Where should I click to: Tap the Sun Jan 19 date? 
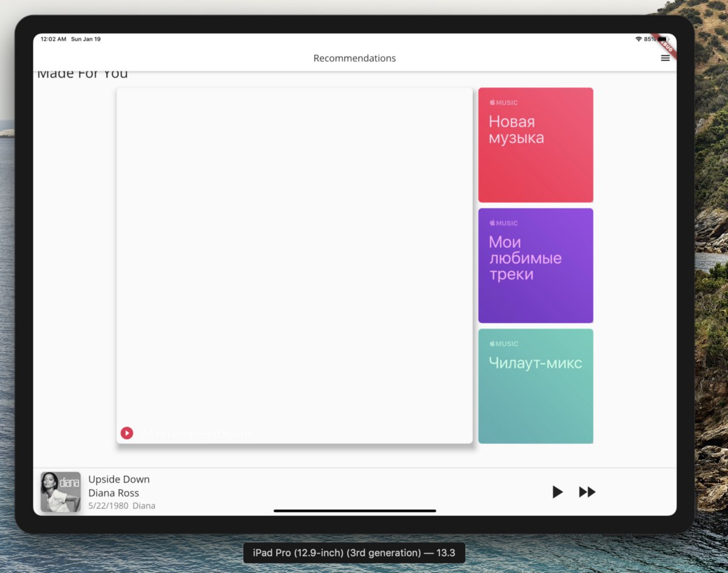point(86,39)
